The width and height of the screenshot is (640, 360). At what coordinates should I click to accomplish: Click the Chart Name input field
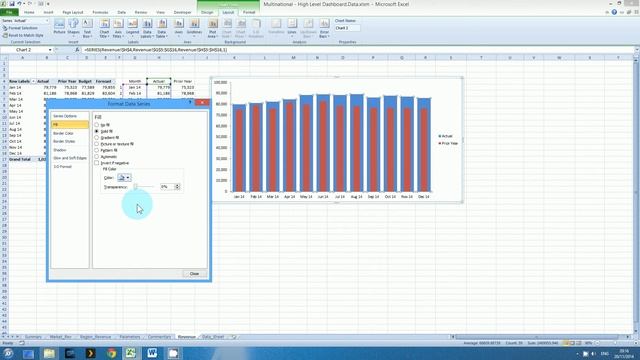[347, 28]
